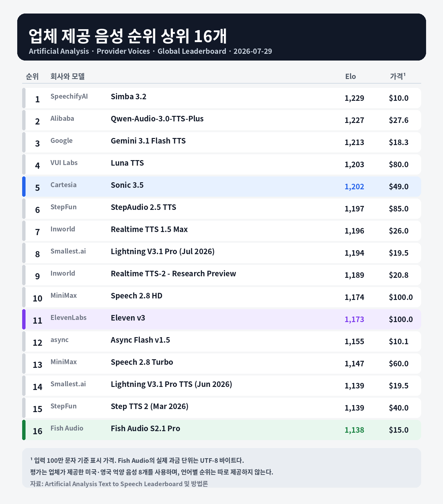The height and width of the screenshot is (504, 443).
Task: Click the '순위' column header
Action: [x=32, y=76]
